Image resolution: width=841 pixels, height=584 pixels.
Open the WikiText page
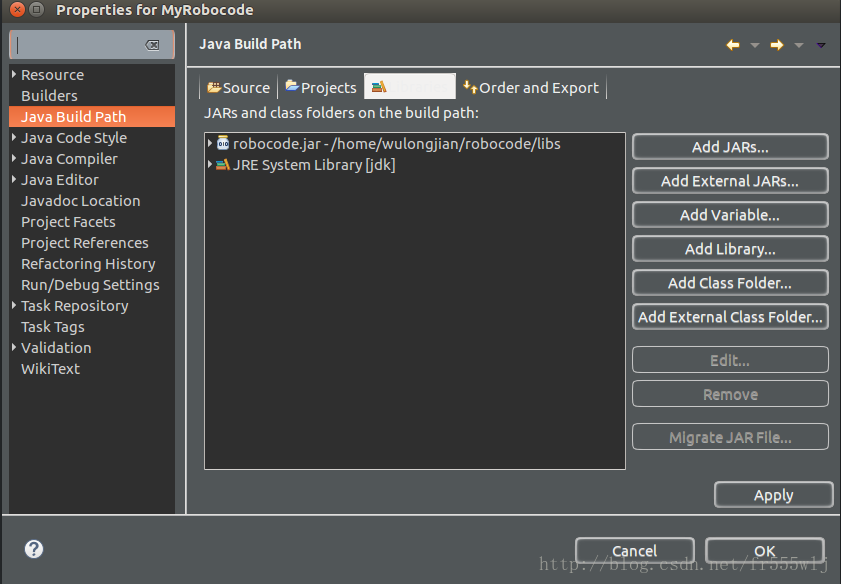point(50,368)
